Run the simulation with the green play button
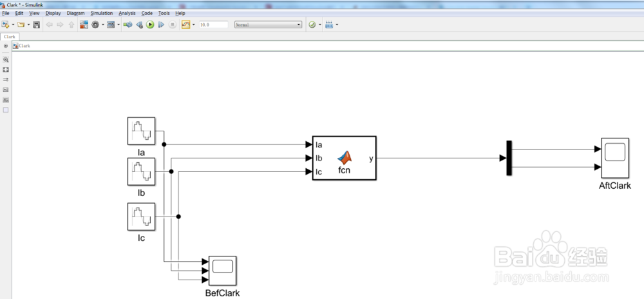 tap(150, 24)
